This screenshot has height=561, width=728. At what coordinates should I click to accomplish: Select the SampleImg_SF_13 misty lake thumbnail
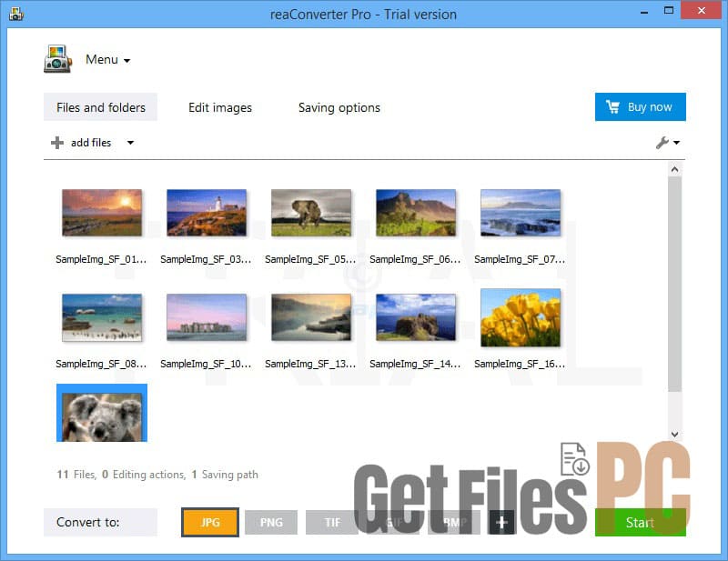point(311,317)
